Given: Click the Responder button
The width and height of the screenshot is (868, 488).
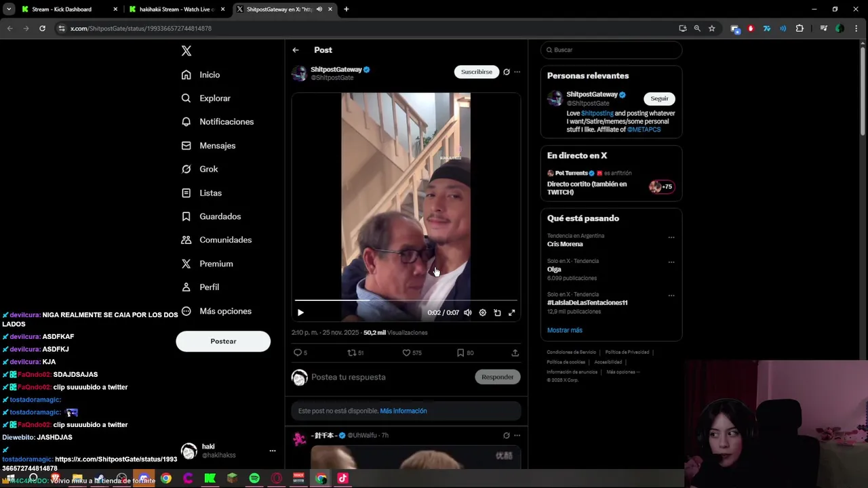Looking at the screenshot, I should (x=498, y=378).
